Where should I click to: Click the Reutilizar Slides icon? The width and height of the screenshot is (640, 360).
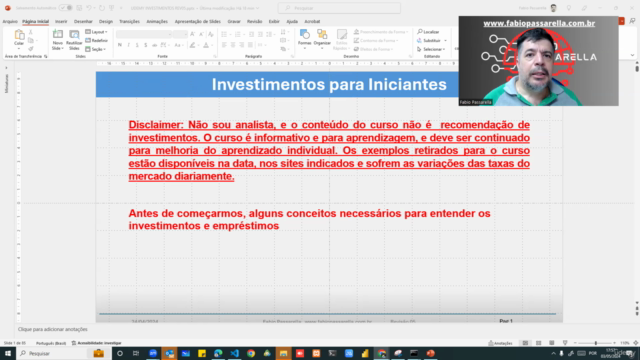coord(74,35)
